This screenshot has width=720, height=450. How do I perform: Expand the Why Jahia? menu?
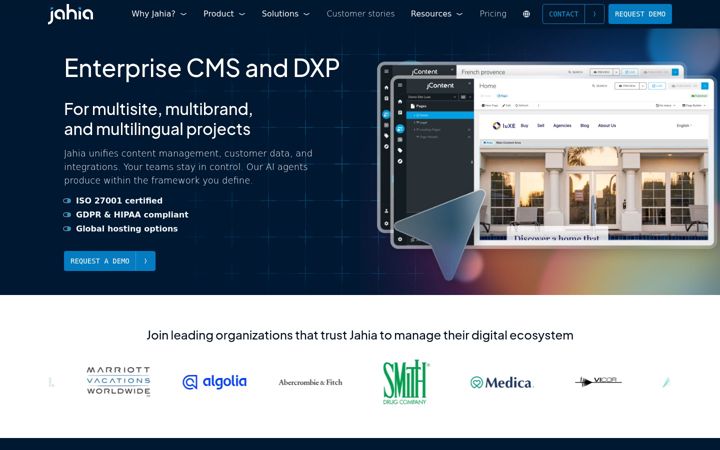click(x=159, y=14)
